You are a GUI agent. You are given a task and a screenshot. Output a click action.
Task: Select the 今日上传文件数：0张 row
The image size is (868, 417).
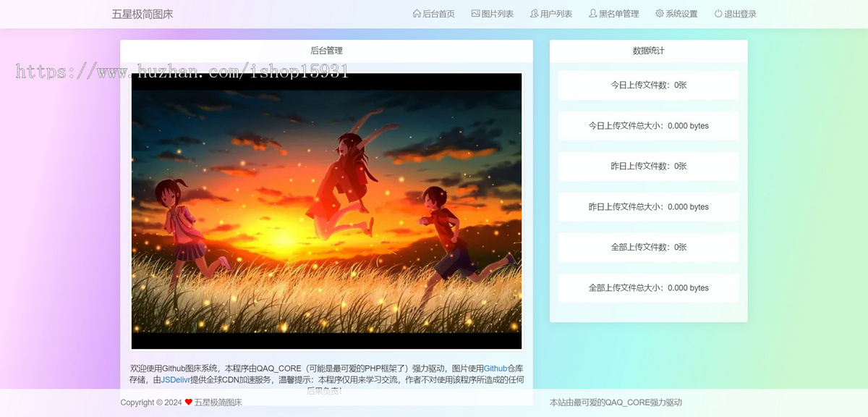649,85
